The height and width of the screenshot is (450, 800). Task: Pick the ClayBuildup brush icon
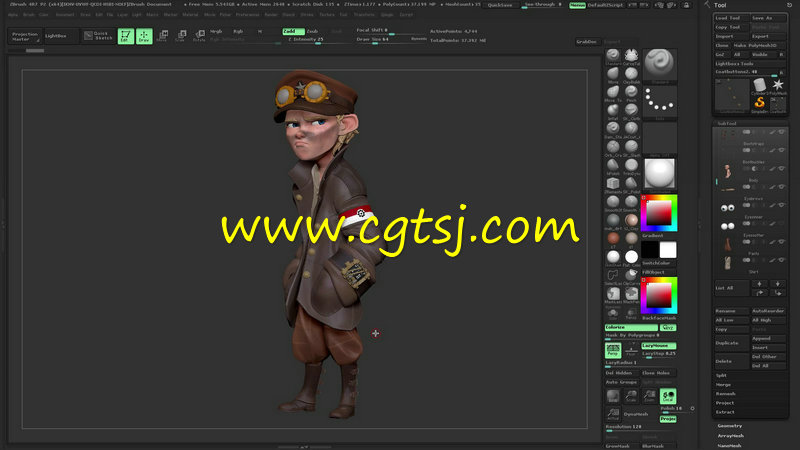tap(631, 75)
